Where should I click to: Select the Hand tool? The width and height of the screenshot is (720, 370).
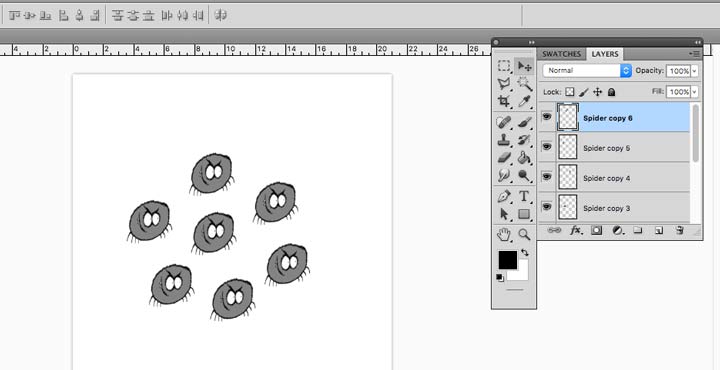pos(504,235)
